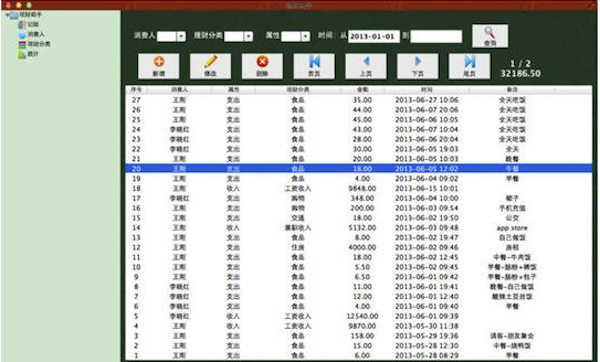Image resolution: width=600 pixels, height=362 pixels.
Task: Select the row with amount 200.00
Action: 359,208
